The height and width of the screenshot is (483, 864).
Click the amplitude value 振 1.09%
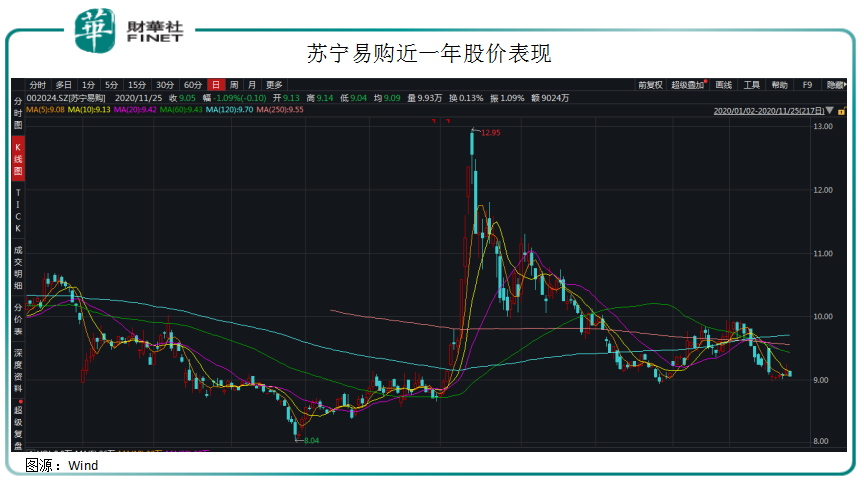tap(507, 98)
